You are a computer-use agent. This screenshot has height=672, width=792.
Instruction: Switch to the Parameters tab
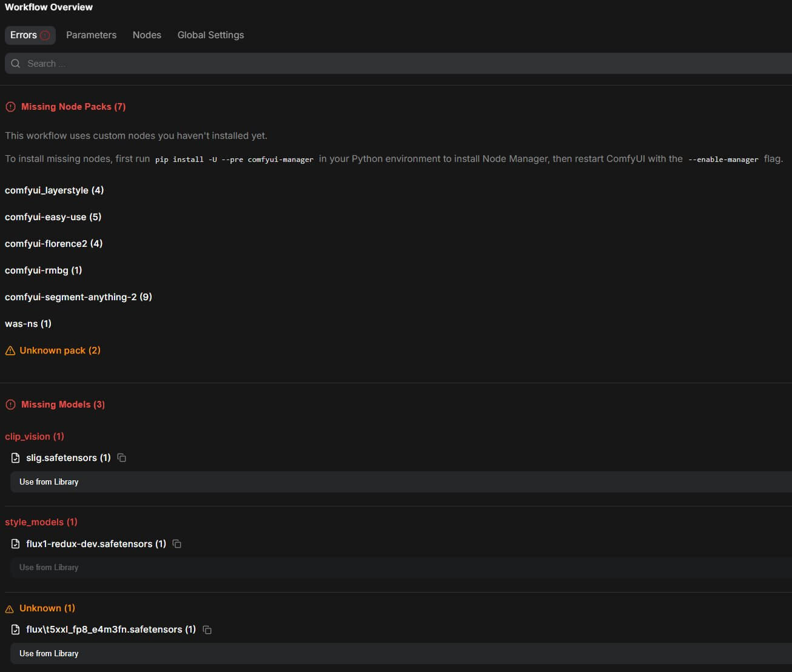pos(91,35)
